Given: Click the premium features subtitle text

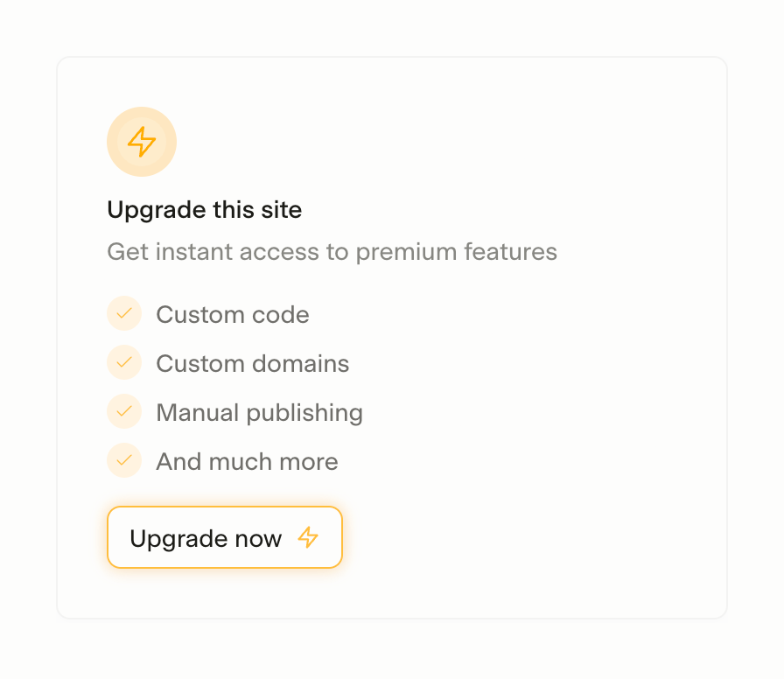Looking at the screenshot, I should pos(332,251).
